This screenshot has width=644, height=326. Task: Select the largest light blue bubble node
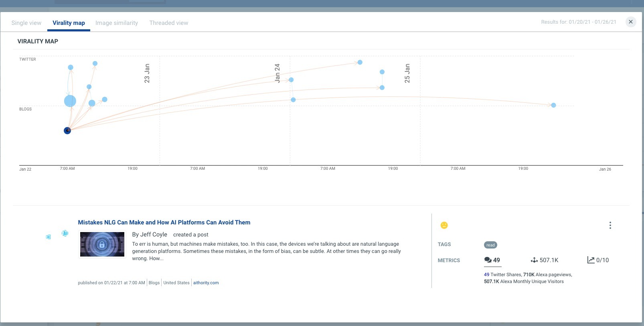70,101
